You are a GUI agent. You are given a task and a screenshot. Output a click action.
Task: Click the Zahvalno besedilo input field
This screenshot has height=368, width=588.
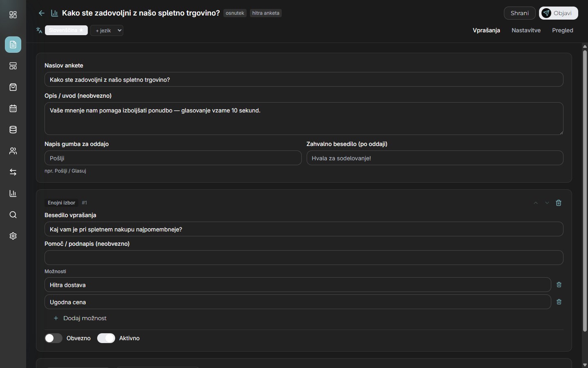435,158
